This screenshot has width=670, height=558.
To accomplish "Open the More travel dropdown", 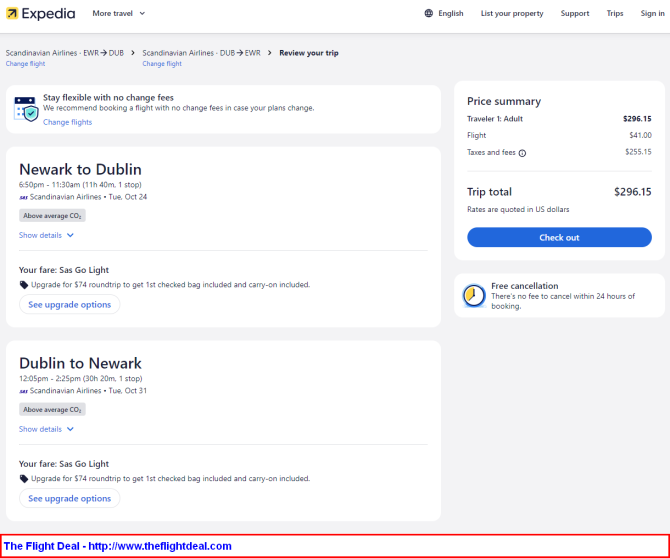I will pos(119,13).
